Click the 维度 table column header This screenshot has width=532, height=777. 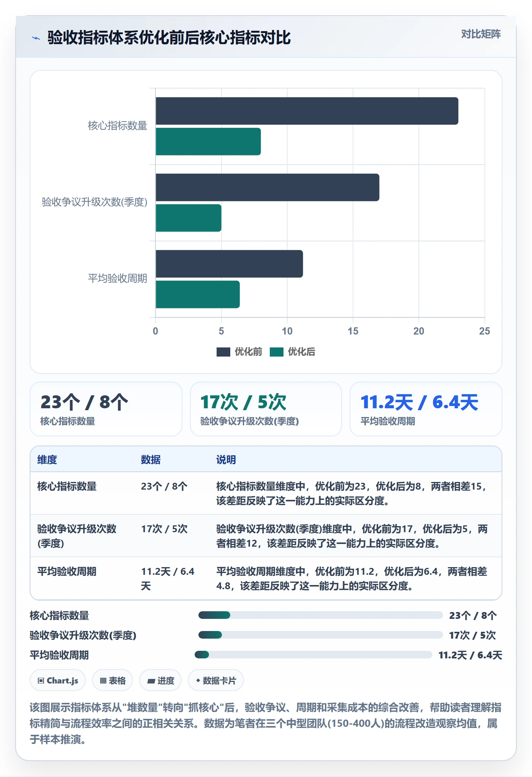47,460
